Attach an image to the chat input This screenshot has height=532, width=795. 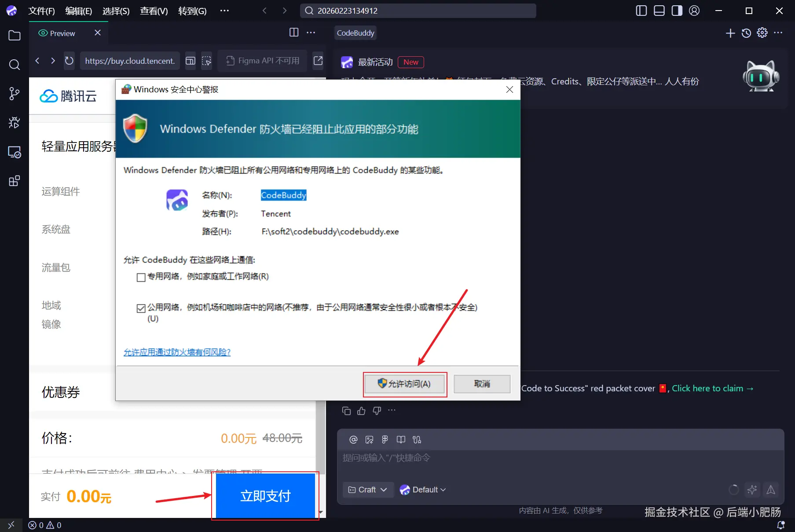click(x=369, y=440)
